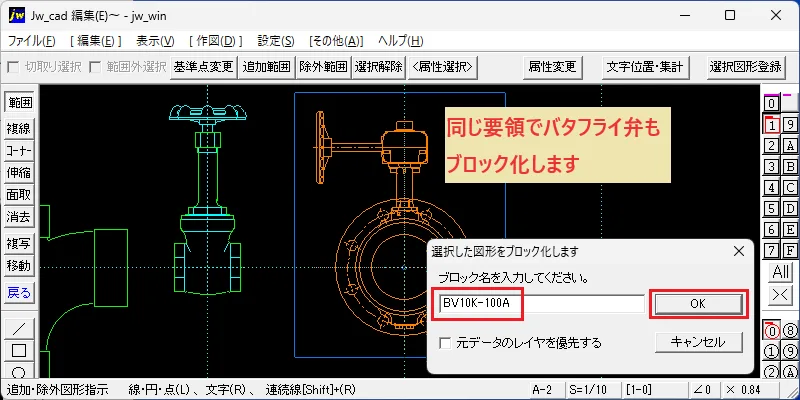
Task: Select layer group circle 1
Action: [x=772, y=352]
